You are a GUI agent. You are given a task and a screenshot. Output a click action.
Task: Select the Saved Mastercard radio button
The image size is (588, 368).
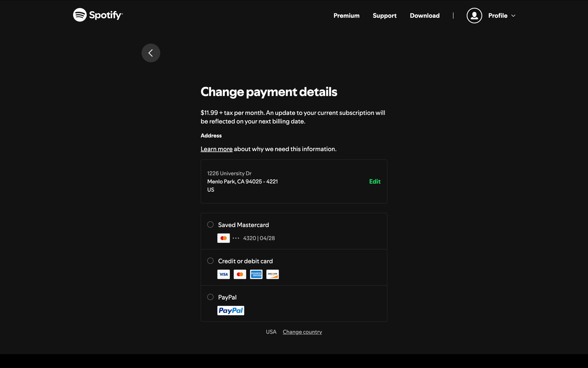(x=210, y=224)
